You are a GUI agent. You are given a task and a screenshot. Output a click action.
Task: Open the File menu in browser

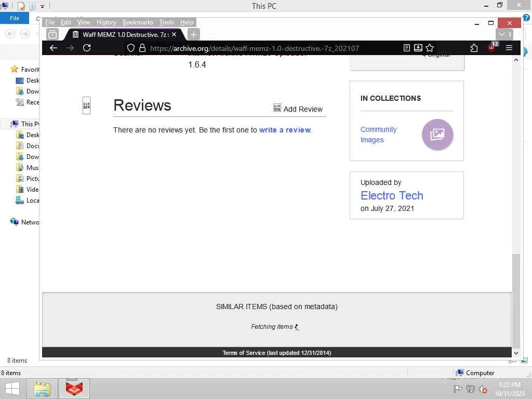pyautogui.click(x=50, y=22)
